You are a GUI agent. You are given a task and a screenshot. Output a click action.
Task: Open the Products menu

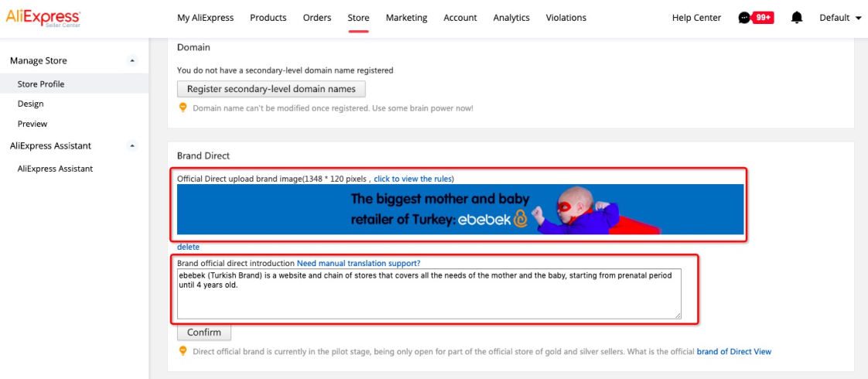[x=268, y=18]
